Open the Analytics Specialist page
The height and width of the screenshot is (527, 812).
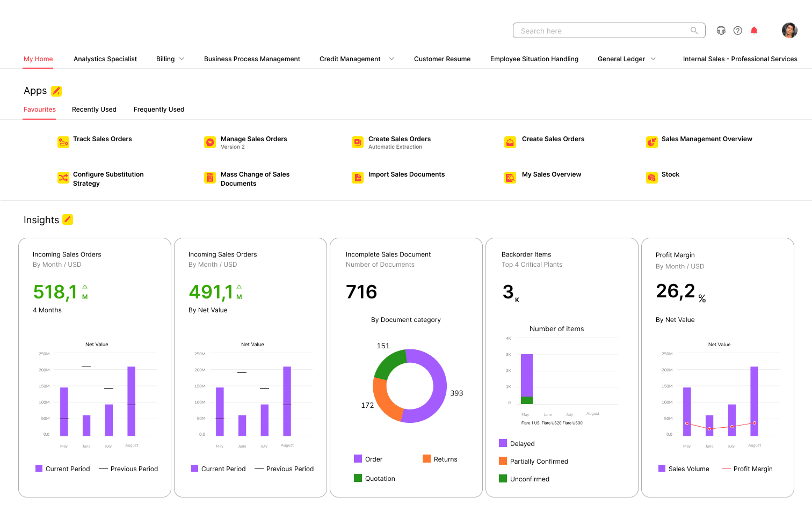coord(105,59)
